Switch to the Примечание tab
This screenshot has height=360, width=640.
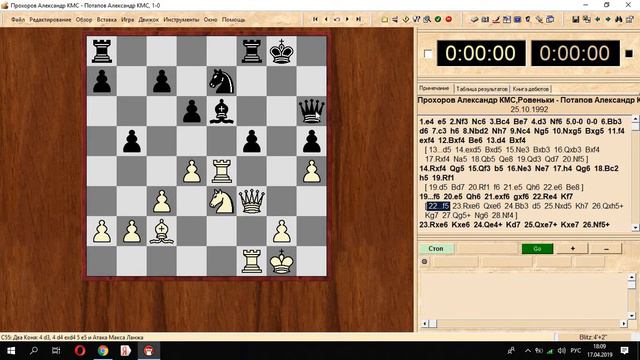[434, 88]
